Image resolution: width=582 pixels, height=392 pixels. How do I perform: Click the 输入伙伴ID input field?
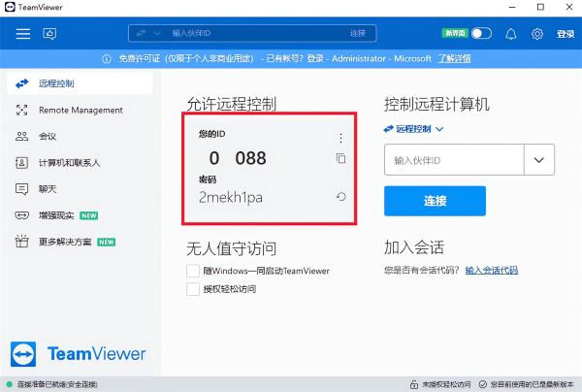[x=454, y=160]
